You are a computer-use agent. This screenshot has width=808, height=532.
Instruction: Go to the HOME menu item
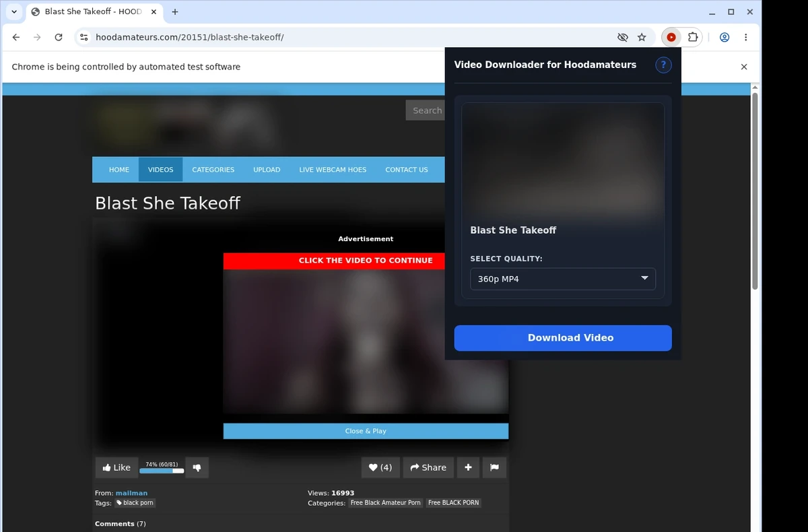point(119,170)
